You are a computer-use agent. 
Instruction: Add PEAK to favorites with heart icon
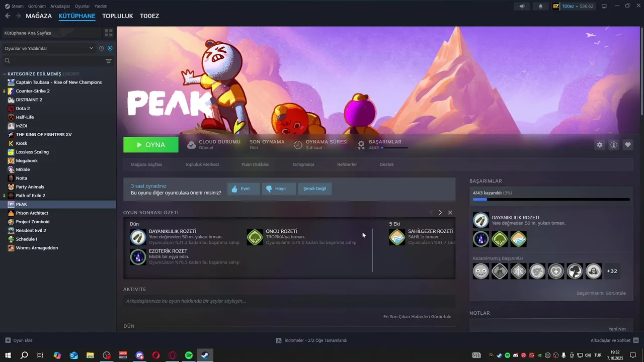click(628, 145)
